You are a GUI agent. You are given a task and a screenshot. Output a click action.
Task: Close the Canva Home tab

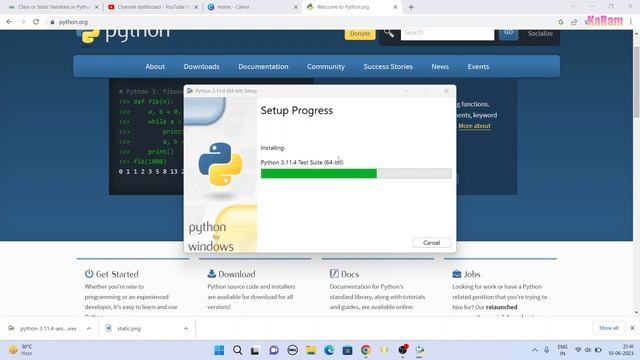tap(296, 7)
